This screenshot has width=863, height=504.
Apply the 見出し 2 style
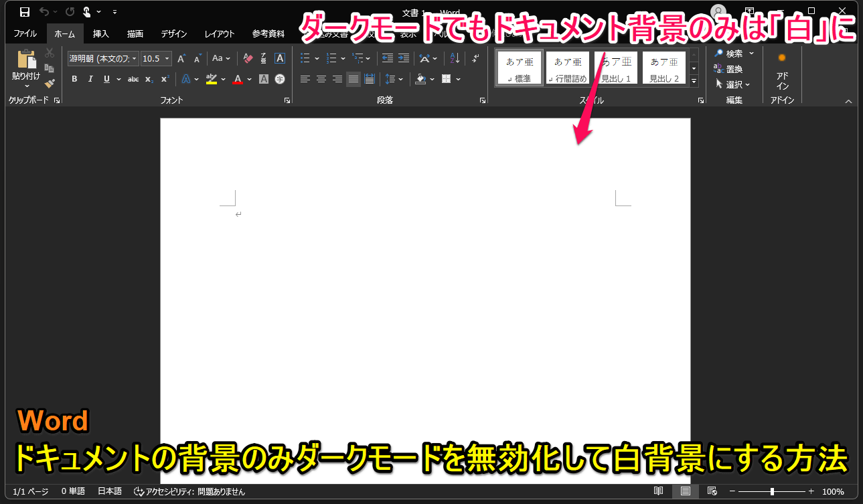click(x=664, y=68)
